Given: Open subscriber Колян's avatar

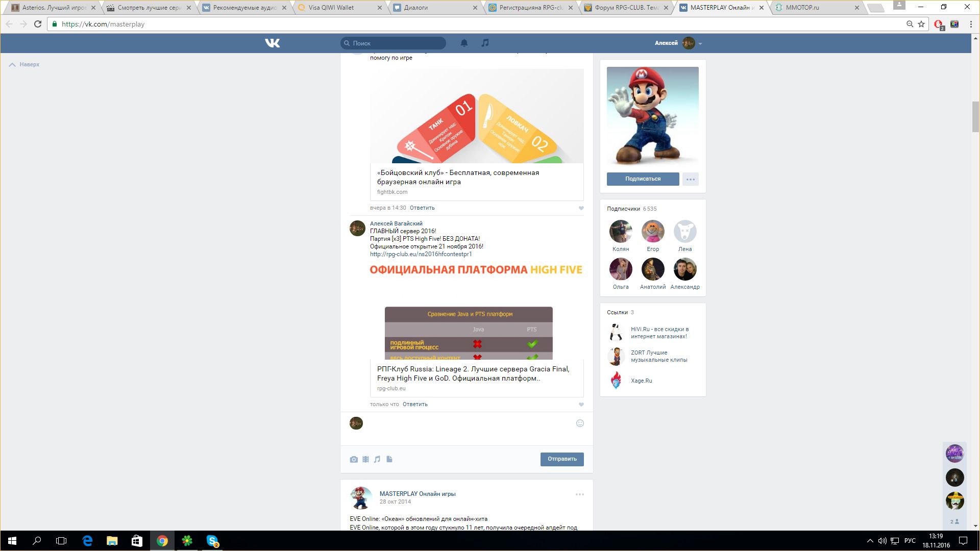Looking at the screenshot, I should click(621, 232).
